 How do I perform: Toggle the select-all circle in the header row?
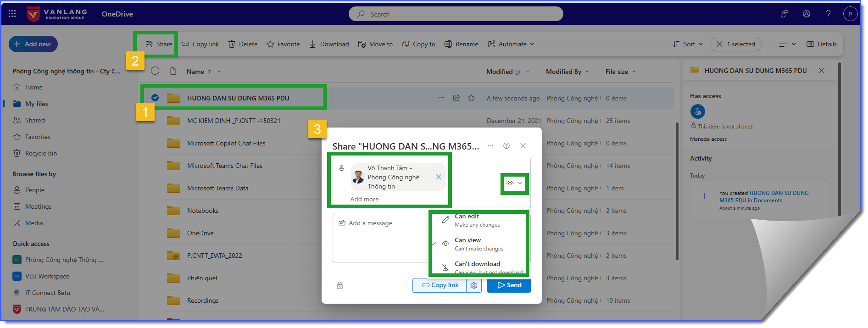155,71
